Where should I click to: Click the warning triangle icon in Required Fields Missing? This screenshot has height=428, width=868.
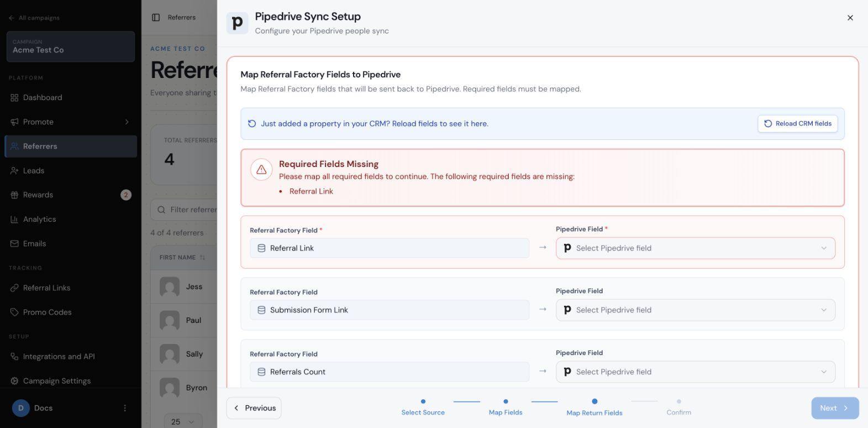261,170
